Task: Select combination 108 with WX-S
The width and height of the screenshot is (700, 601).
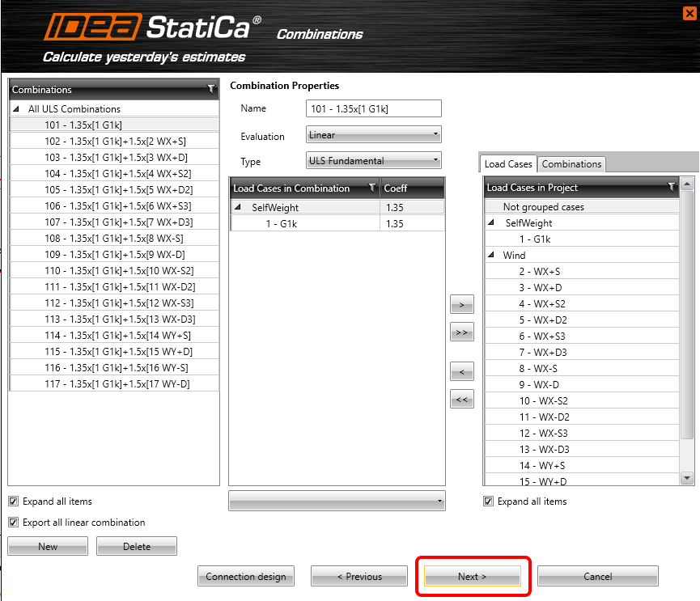Action: tap(114, 239)
